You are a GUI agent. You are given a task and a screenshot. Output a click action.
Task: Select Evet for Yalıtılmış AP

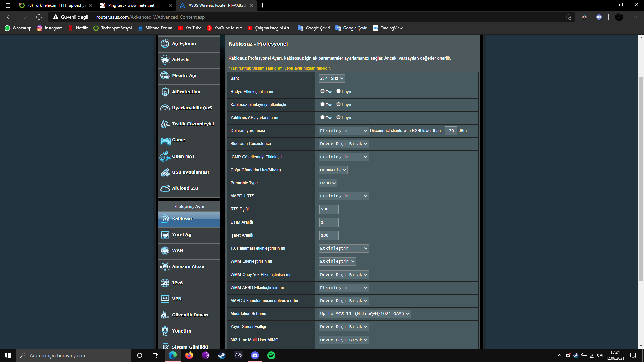(322, 117)
